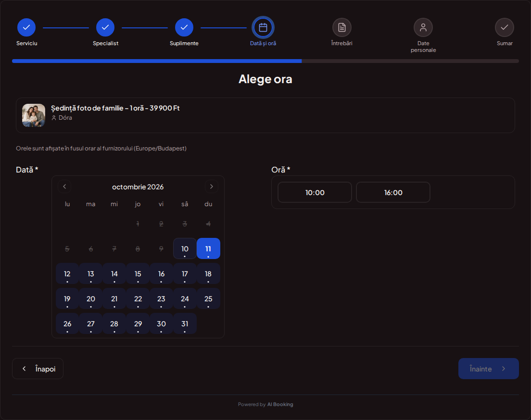
Task: Click the small person icon beside Dóra
Action: coord(54,118)
